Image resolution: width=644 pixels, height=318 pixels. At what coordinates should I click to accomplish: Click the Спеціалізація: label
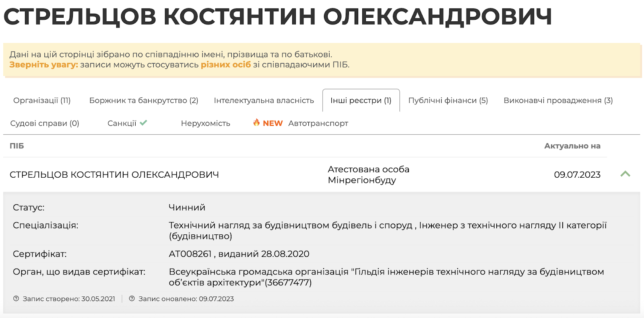click(x=45, y=225)
